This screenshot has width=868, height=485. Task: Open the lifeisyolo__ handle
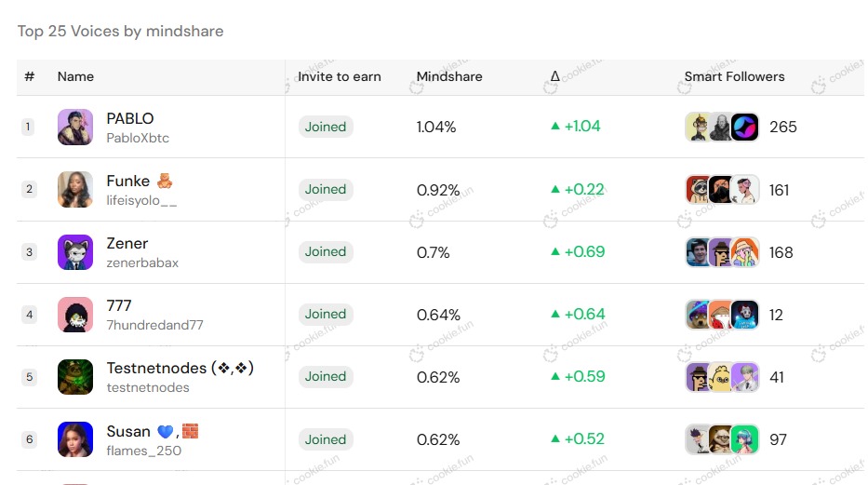(x=141, y=200)
